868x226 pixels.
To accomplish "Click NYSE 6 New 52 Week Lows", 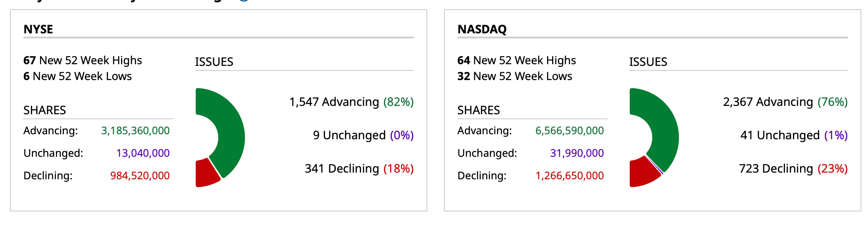I will click(78, 76).
